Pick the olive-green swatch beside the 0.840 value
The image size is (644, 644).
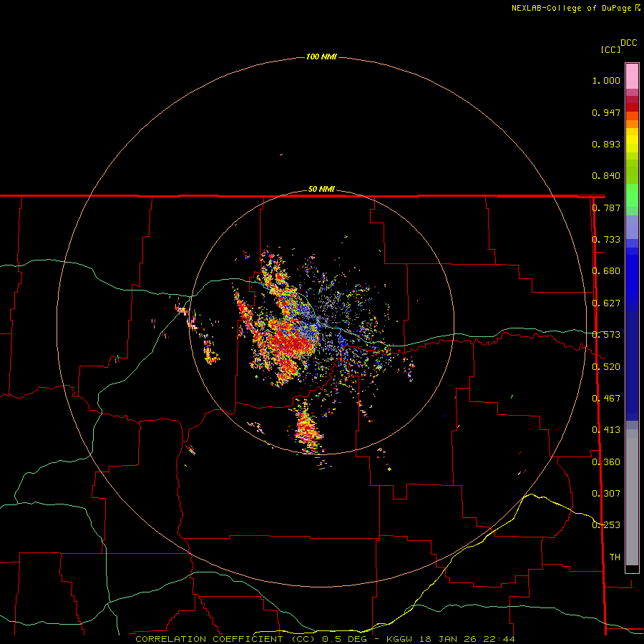pyautogui.click(x=632, y=172)
